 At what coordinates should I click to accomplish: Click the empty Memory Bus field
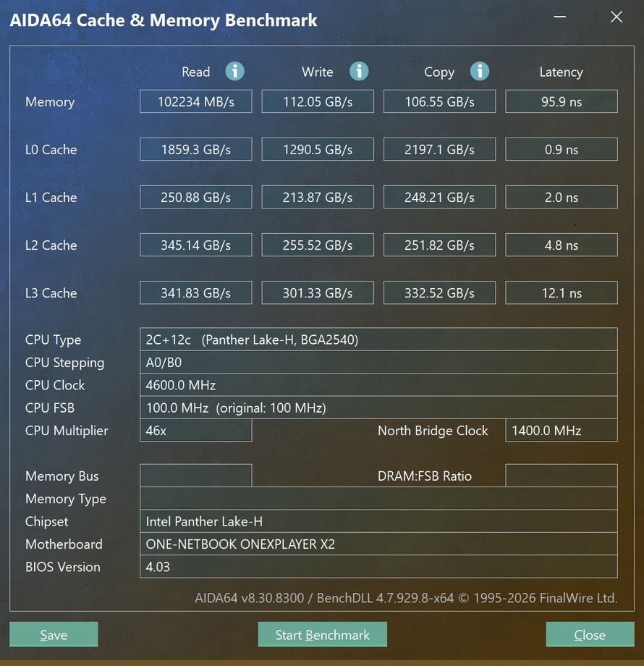pyautogui.click(x=195, y=476)
